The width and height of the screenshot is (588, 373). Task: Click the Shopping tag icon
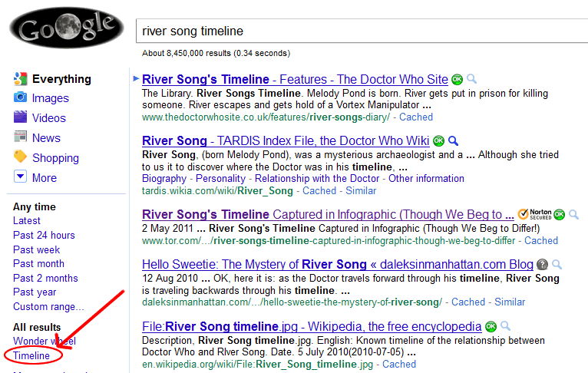click(x=20, y=157)
